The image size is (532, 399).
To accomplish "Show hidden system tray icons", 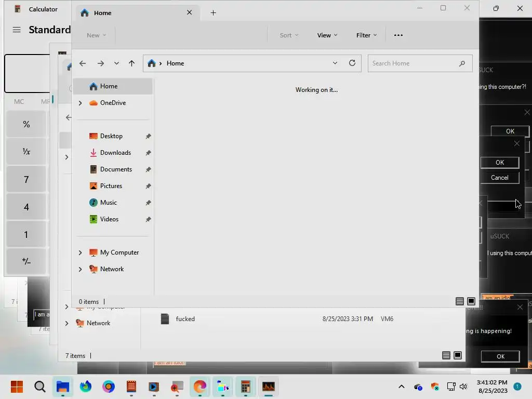I will coord(402,387).
